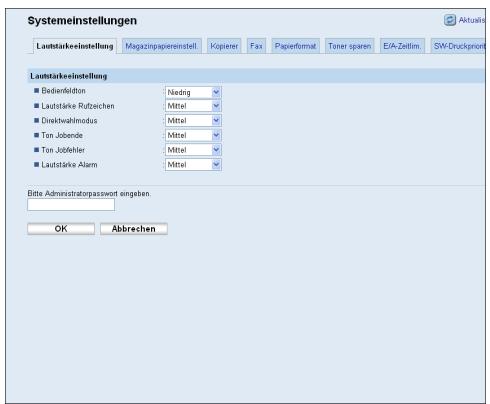This screenshot has height=404, width=490.
Task: Expand the Lautstärke Alarm dropdown
Action: click(x=193, y=165)
